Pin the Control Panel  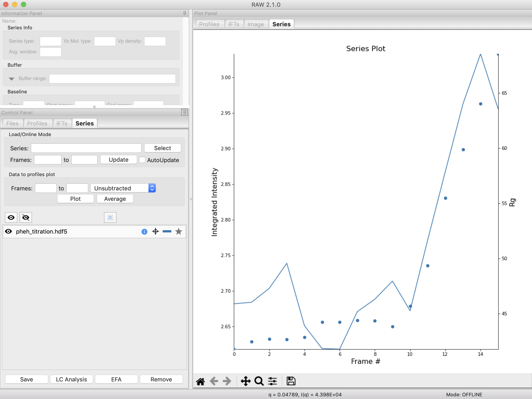pyautogui.click(x=184, y=112)
